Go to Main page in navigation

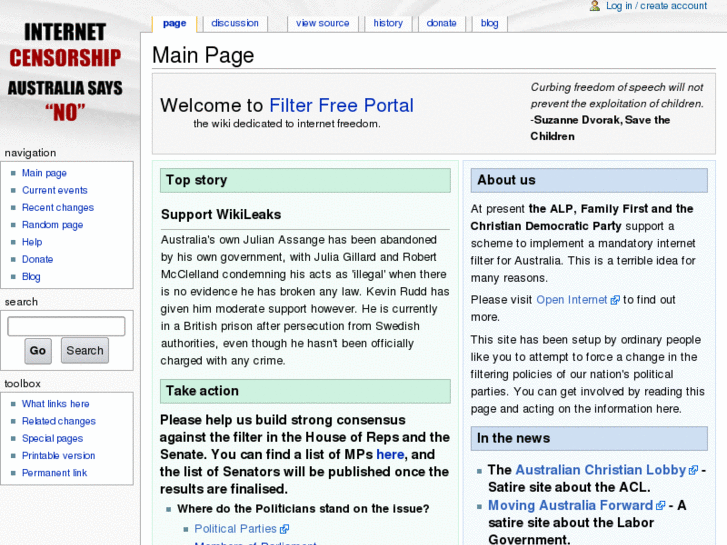point(45,173)
